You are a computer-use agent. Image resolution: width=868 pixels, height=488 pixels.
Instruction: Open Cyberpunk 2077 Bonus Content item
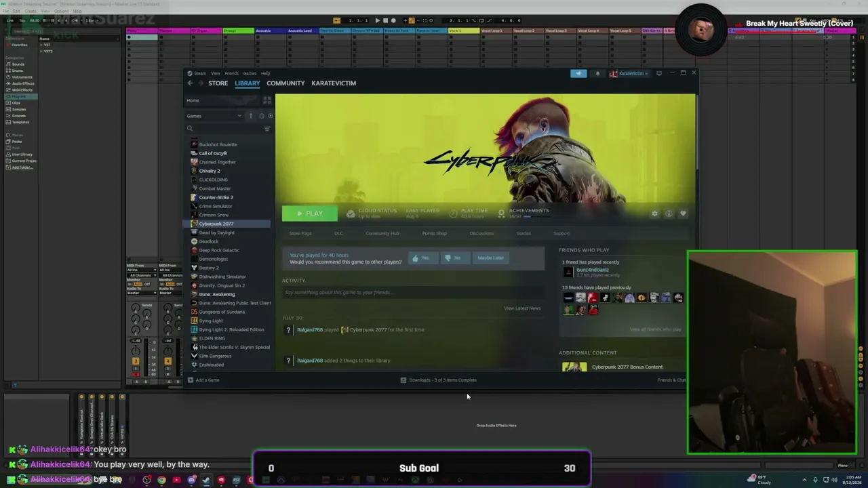click(627, 367)
